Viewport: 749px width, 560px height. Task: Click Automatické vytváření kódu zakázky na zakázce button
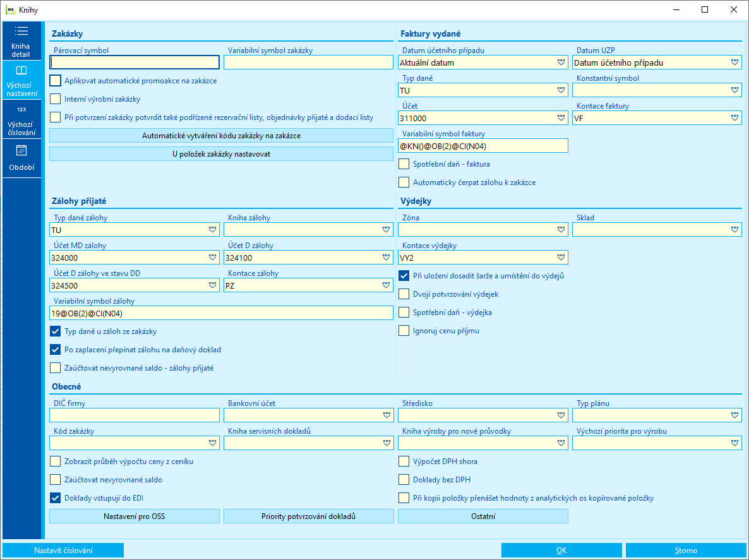(x=221, y=136)
